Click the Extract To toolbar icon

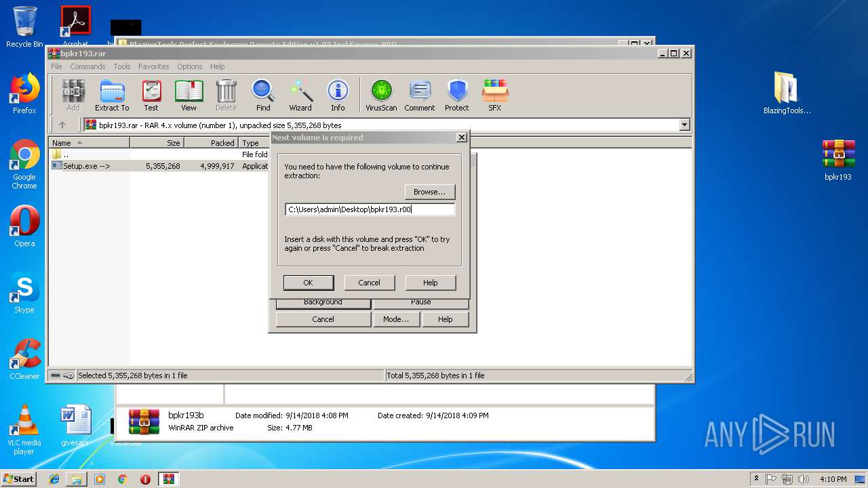(112, 95)
